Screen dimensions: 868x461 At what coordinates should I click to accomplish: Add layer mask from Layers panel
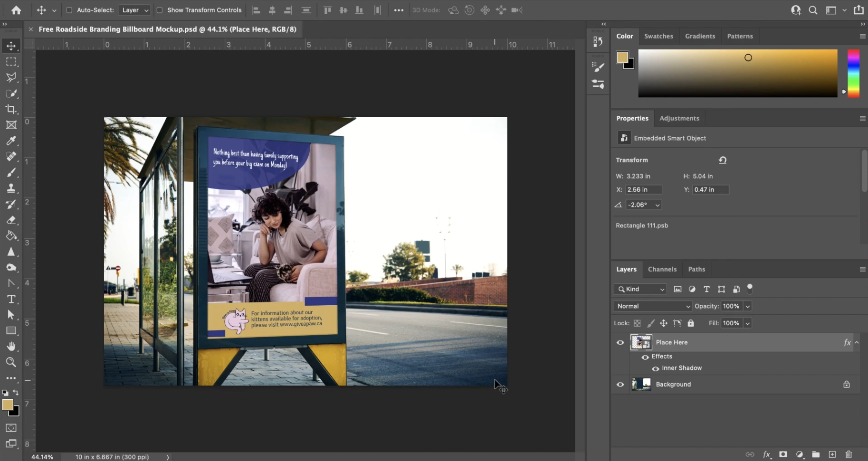point(783,454)
